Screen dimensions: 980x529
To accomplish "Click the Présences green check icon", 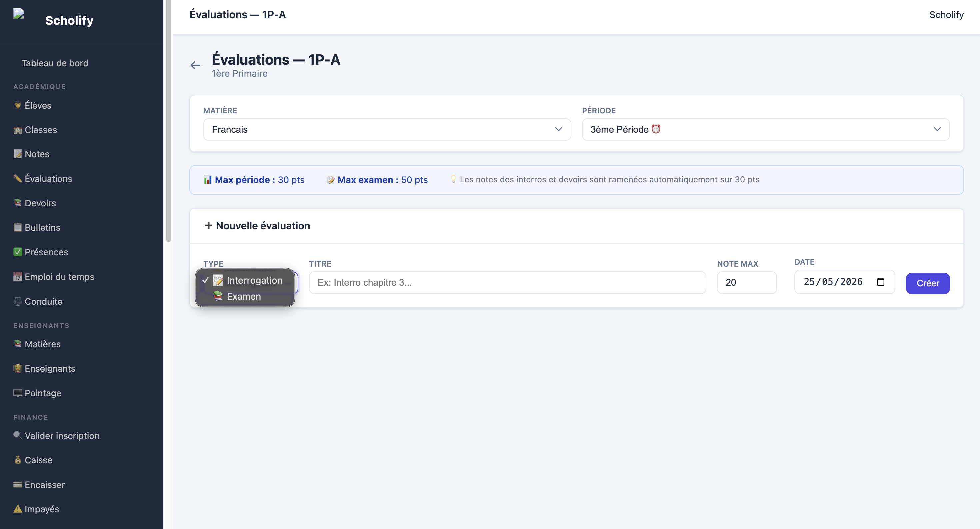I will (17, 252).
